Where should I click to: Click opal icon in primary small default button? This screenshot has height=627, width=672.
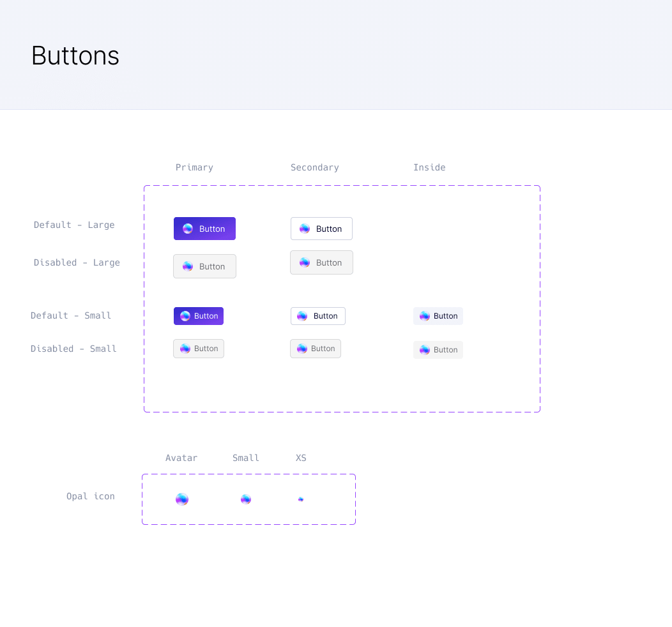[185, 316]
